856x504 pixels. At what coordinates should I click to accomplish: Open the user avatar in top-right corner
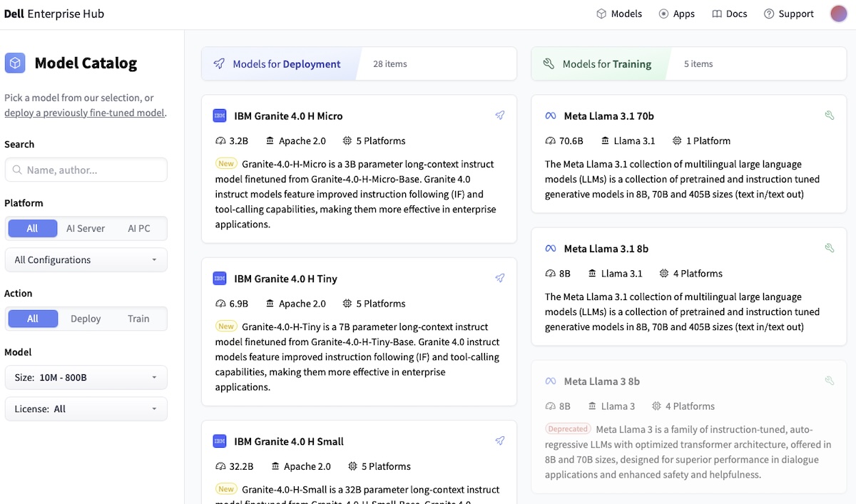pos(839,14)
